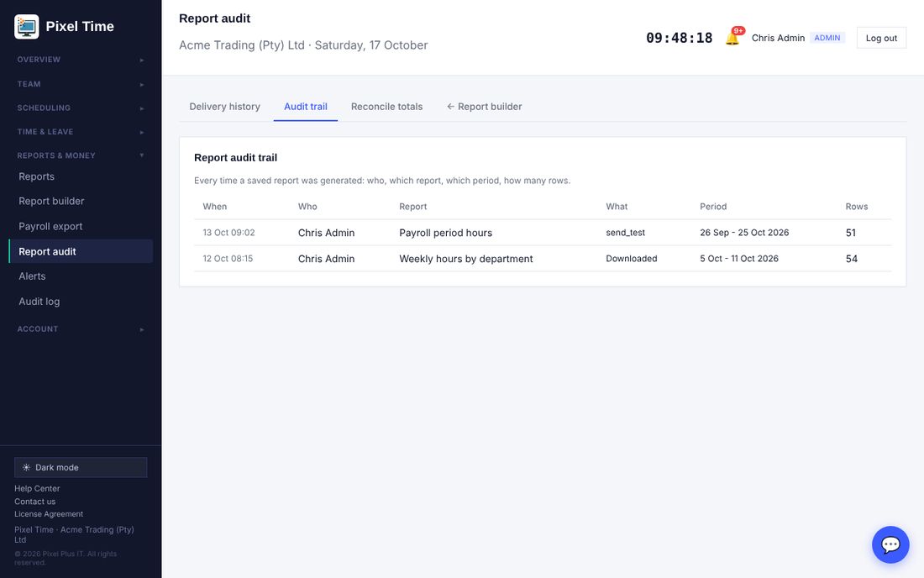Click Chris Admin in the send_test row
Viewport: 924px width, 578px height.
326,233
